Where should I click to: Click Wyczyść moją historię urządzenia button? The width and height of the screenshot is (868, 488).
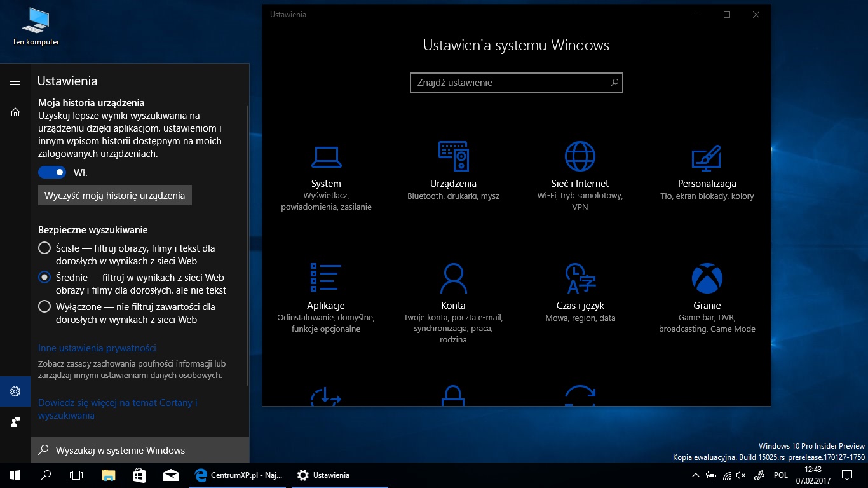[115, 195]
